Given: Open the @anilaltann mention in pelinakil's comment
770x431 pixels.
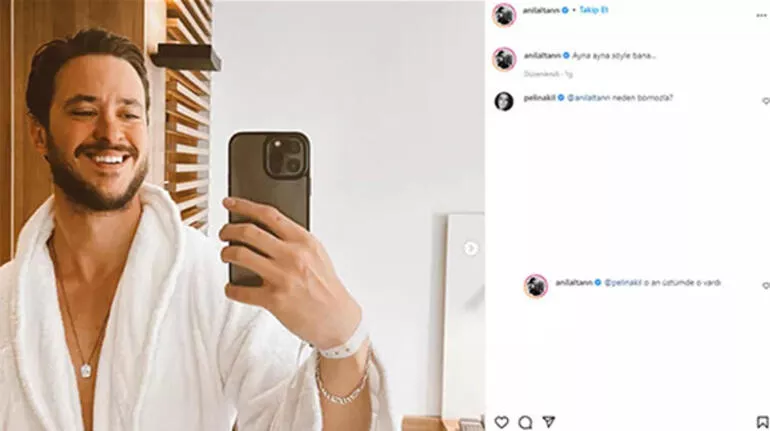Looking at the screenshot, I should (588, 98).
